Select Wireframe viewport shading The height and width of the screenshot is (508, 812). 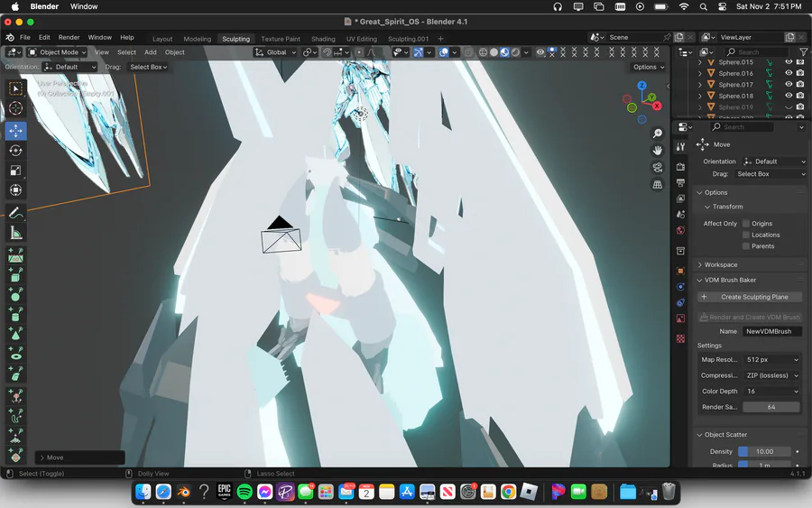click(x=483, y=52)
